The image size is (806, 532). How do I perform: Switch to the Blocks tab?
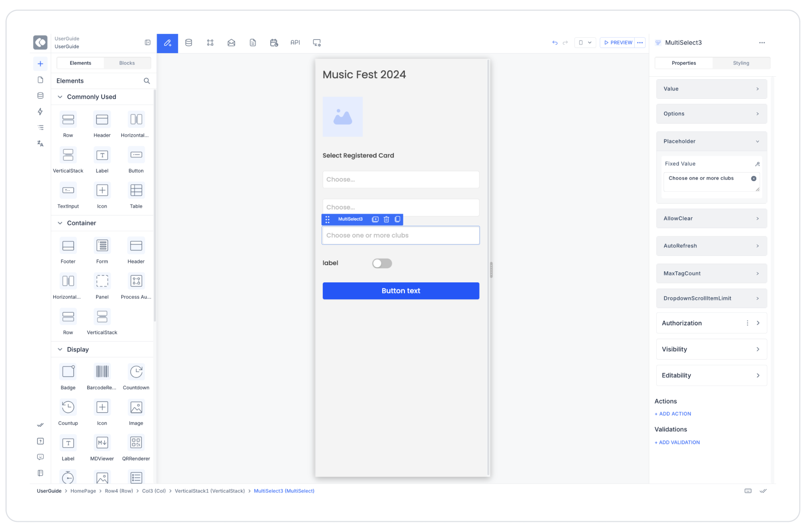click(127, 63)
